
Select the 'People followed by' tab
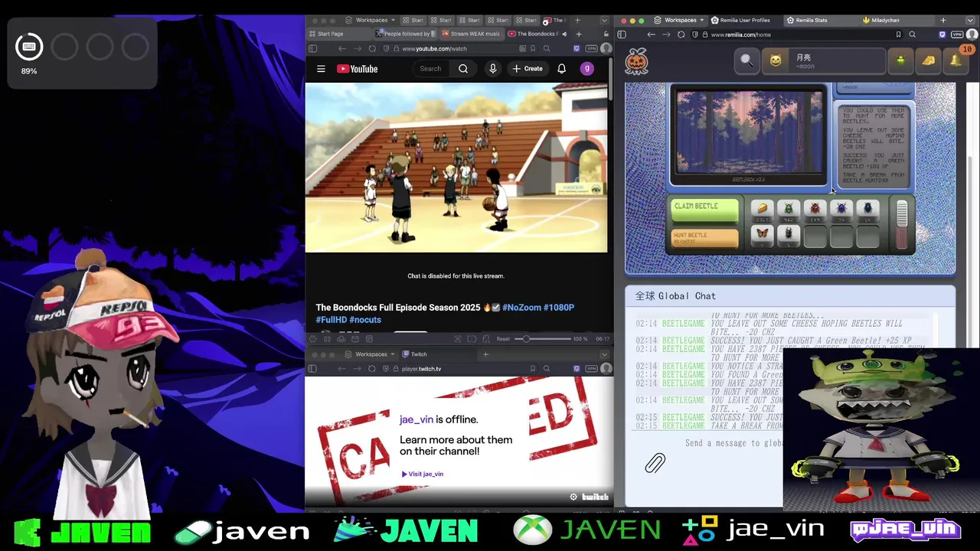coord(403,34)
